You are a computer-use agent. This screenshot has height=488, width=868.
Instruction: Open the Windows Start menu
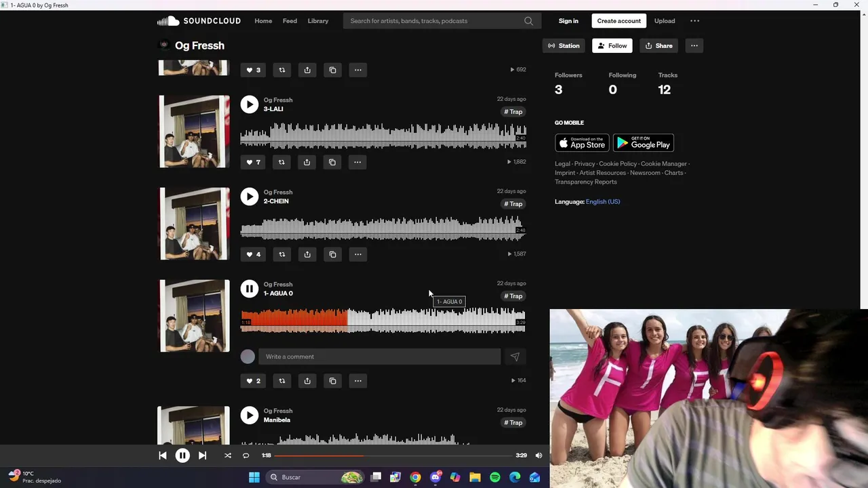pyautogui.click(x=254, y=477)
